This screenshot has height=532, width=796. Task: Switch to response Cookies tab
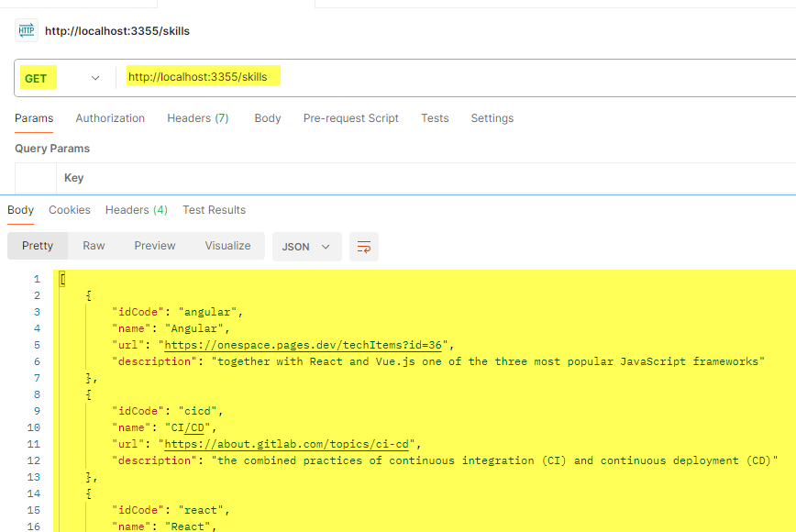[x=70, y=210]
